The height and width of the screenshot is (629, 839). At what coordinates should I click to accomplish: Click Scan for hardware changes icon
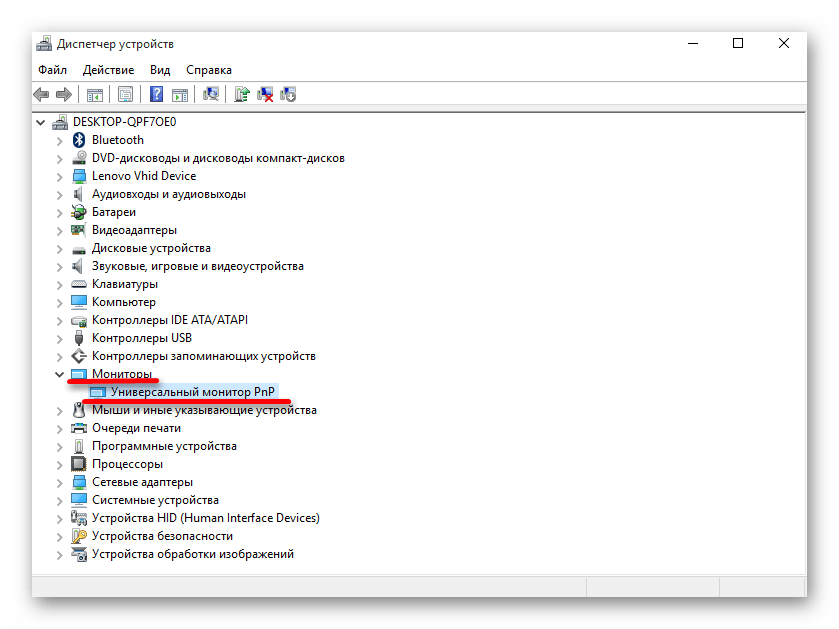point(211,95)
